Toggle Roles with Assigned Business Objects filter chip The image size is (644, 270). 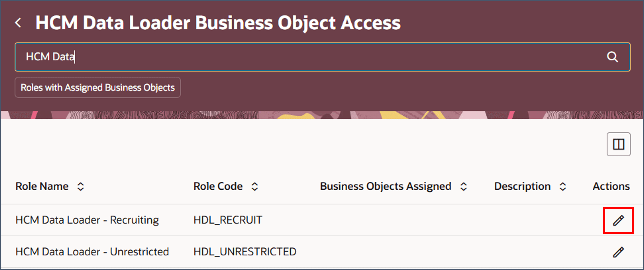point(98,87)
